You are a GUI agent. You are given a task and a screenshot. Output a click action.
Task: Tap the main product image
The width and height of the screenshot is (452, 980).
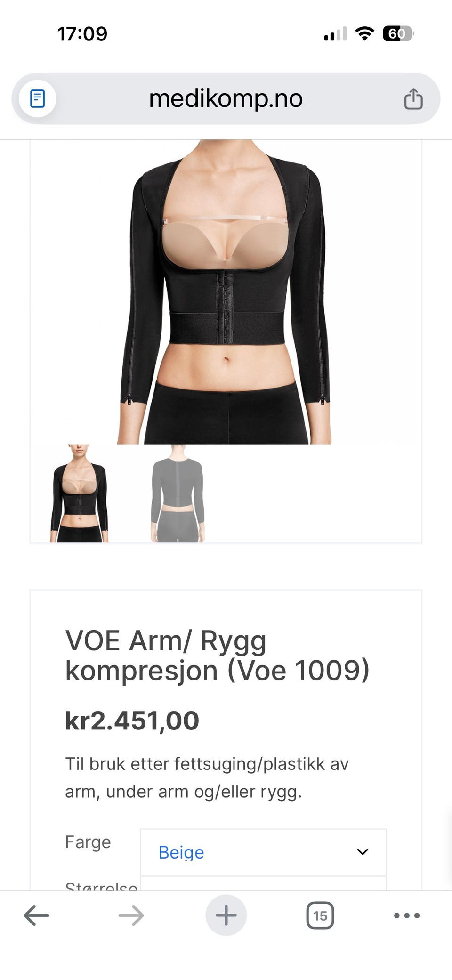225,292
